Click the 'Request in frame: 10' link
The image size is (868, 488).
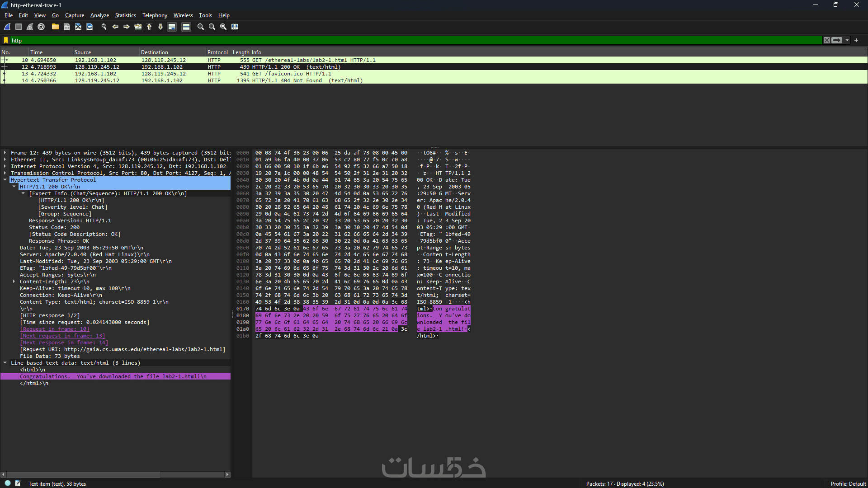(54, 329)
